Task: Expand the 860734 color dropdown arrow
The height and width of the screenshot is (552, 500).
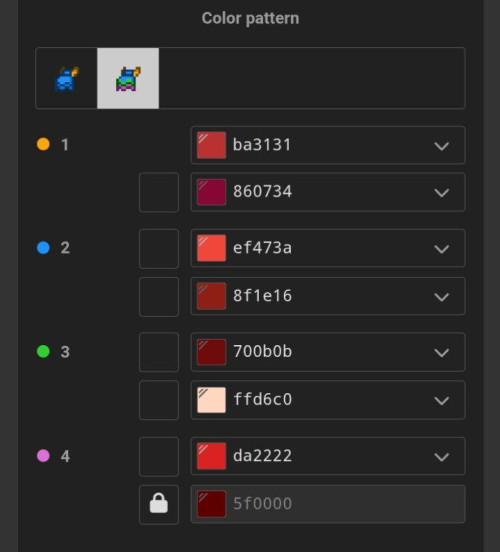Action: point(442,193)
